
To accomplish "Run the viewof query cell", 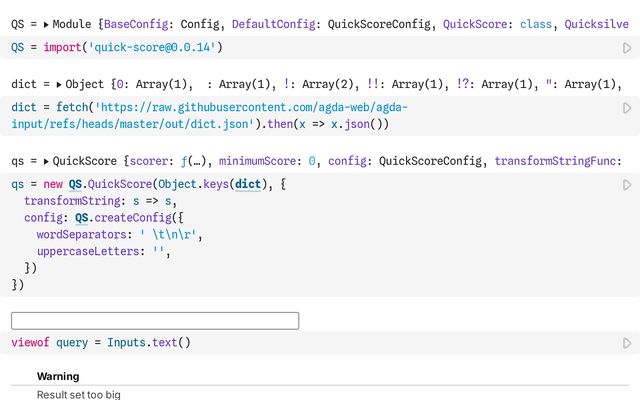I will pyautogui.click(x=627, y=343).
